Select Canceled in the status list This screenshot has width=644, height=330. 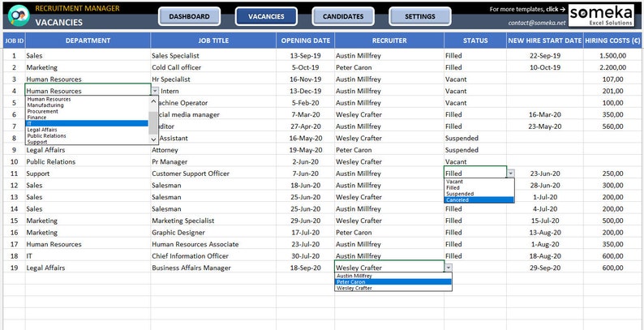[x=479, y=200]
